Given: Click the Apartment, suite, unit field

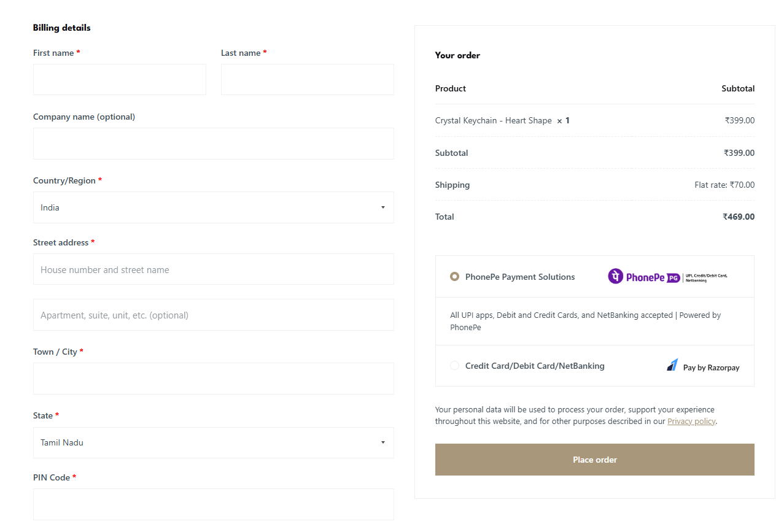Looking at the screenshot, I should [x=213, y=315].
